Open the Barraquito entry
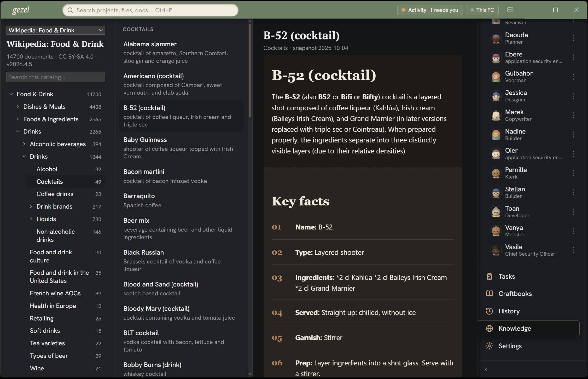This screenshot has width=588, height=379. 182,200
